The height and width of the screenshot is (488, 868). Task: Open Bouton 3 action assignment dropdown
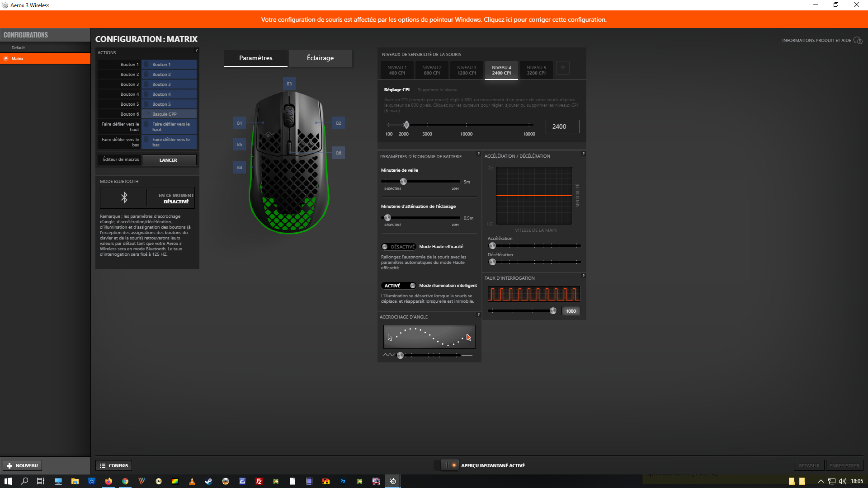pyautogui.click(x=170, y=84)
